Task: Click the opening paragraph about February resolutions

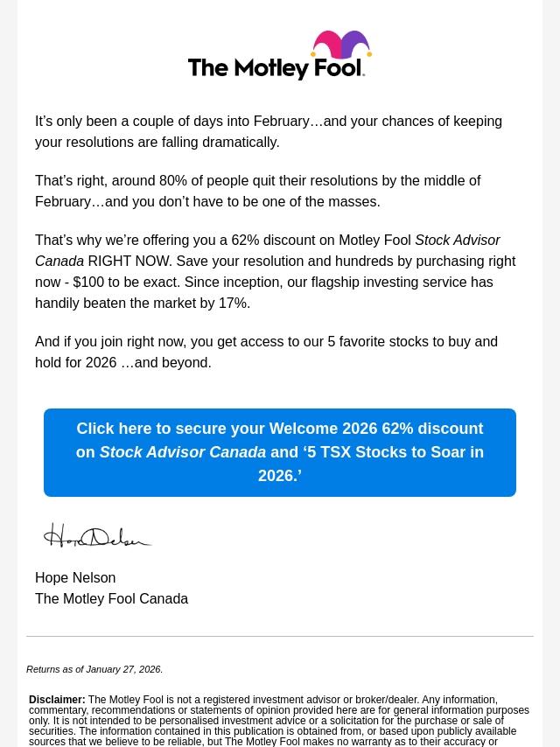Action: click(x=268, y=131)
